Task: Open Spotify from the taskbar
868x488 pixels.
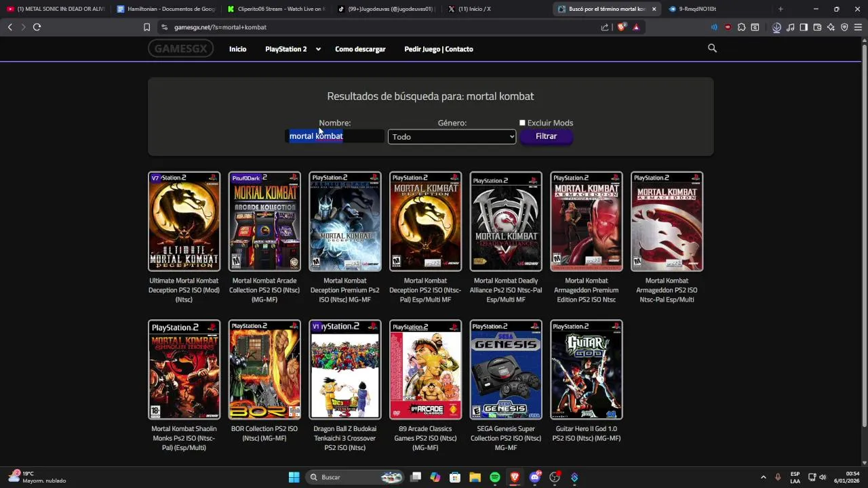Action: click(495, 477)
